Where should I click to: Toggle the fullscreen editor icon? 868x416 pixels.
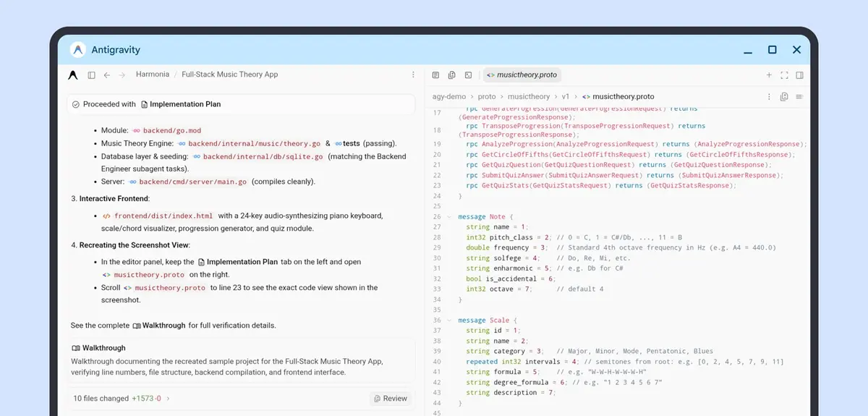784,75
